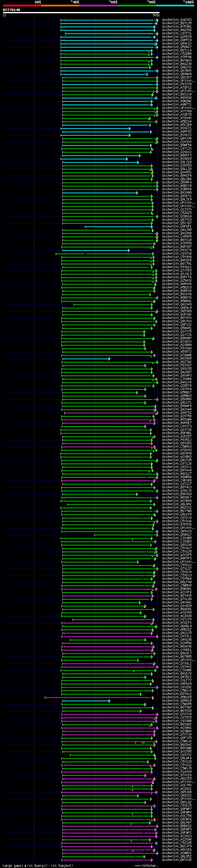Select the UniRef100_Q9FUF1 label
The height and width of the screenshot is (868, 197).
coord(177,226)
